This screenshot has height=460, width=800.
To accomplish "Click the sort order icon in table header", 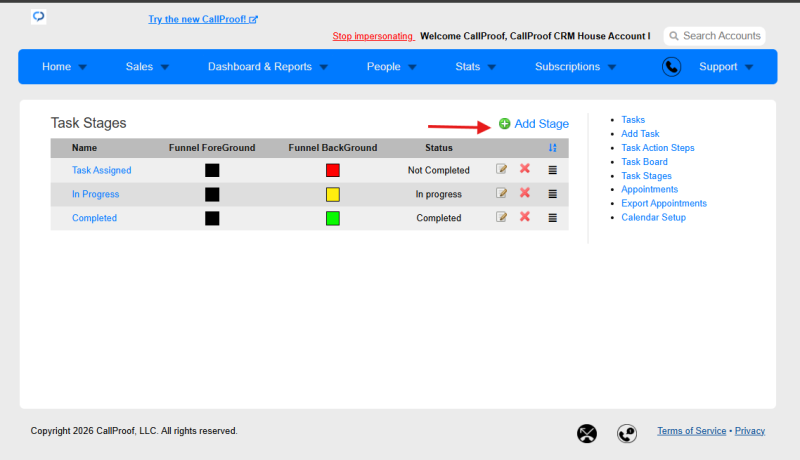I will [553, 148].
